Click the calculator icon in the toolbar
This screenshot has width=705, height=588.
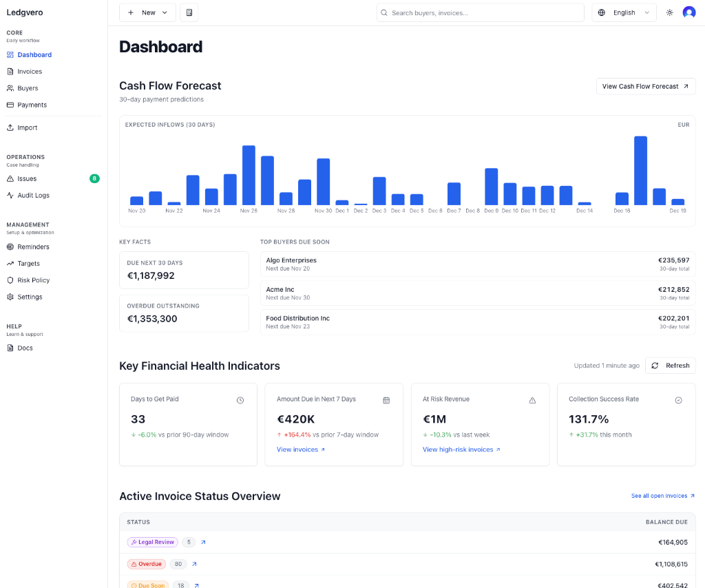click(189, 12)
